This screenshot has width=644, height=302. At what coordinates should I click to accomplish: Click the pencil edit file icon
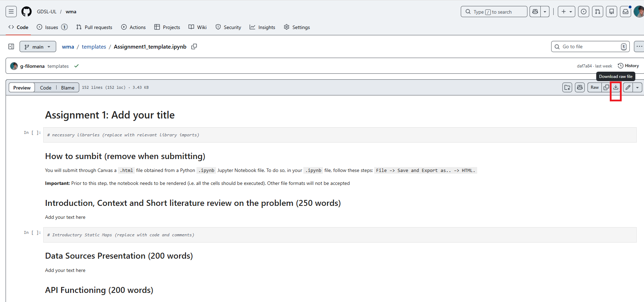pos(628,87)
